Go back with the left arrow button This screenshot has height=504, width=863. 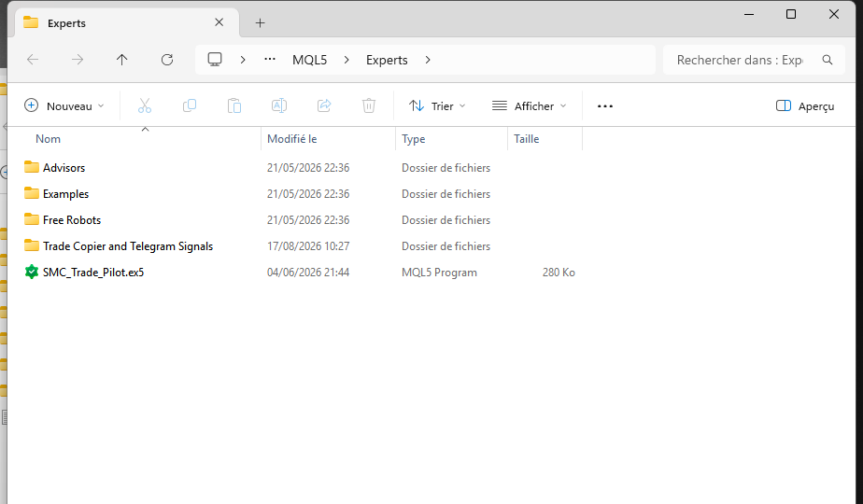pos(33,60)
